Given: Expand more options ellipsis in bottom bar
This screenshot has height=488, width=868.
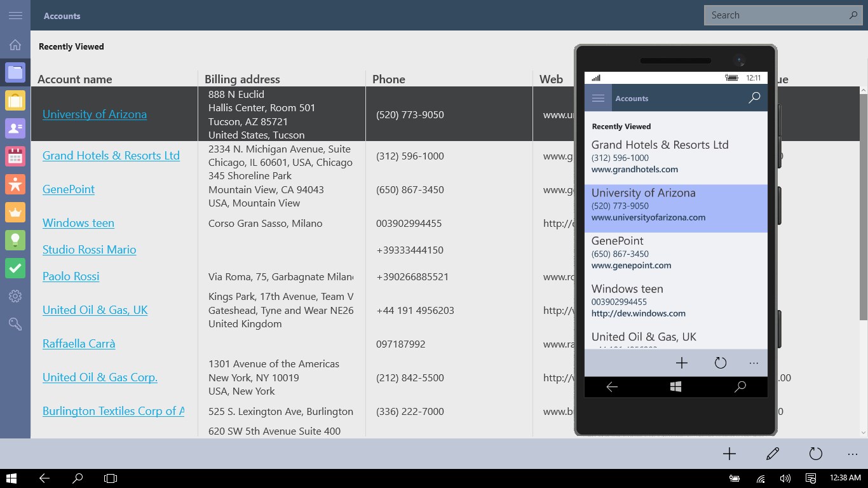Looking at the screenshot, I should 853,454.
